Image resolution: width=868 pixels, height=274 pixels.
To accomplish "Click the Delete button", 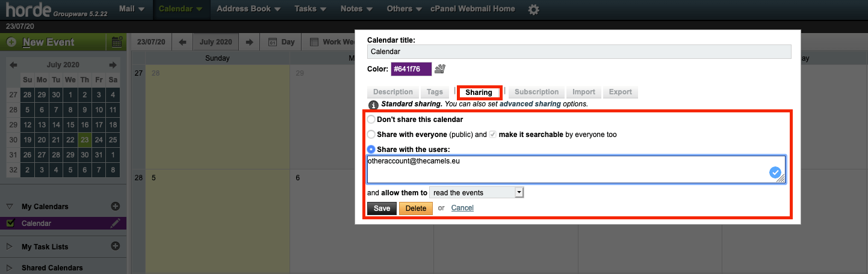I will click(416, 208).
